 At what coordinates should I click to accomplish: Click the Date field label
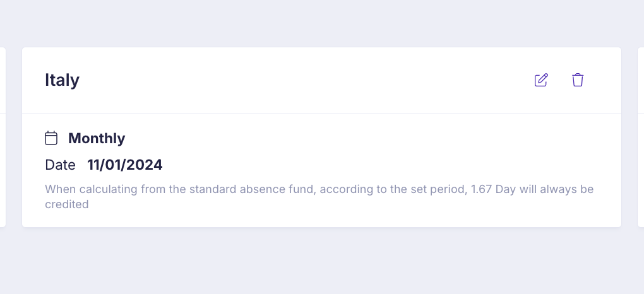click(61, 165)
